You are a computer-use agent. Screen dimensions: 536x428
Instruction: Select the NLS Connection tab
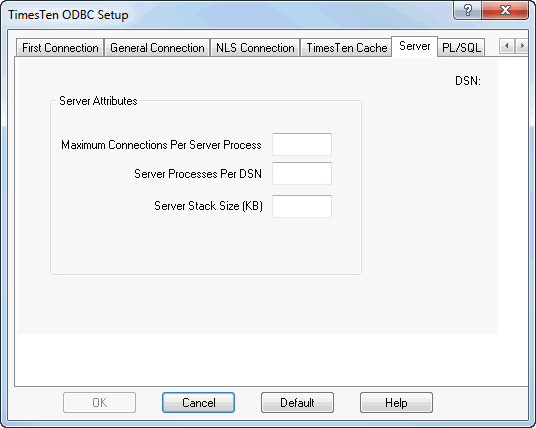tap(255, 48)
